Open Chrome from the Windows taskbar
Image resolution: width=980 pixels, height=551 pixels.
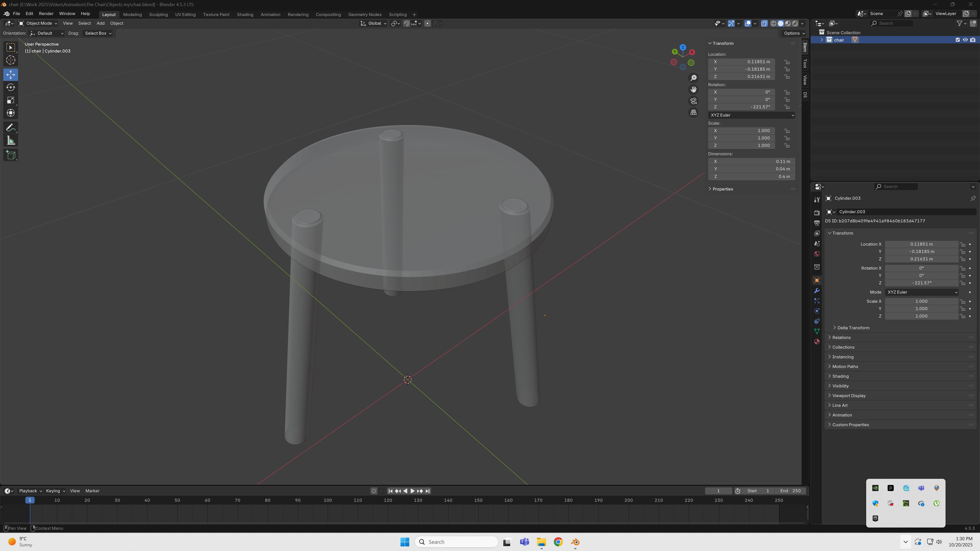(558, 542)
